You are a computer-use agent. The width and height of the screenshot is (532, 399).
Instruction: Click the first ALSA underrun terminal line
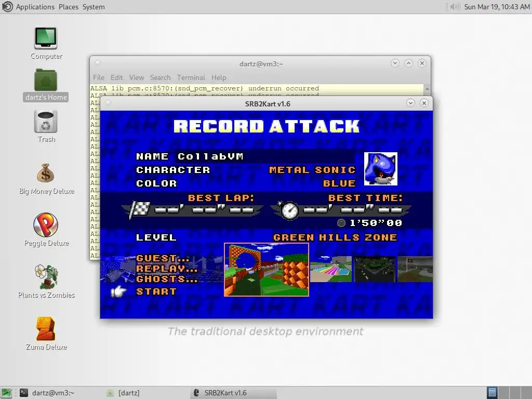[205, 88]
